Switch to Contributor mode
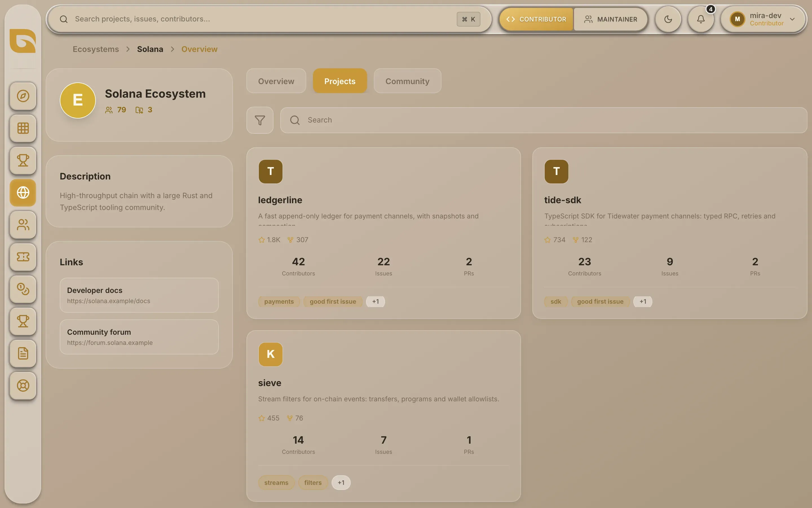This screenshot has width=812, height=508. tap(536, 19)
